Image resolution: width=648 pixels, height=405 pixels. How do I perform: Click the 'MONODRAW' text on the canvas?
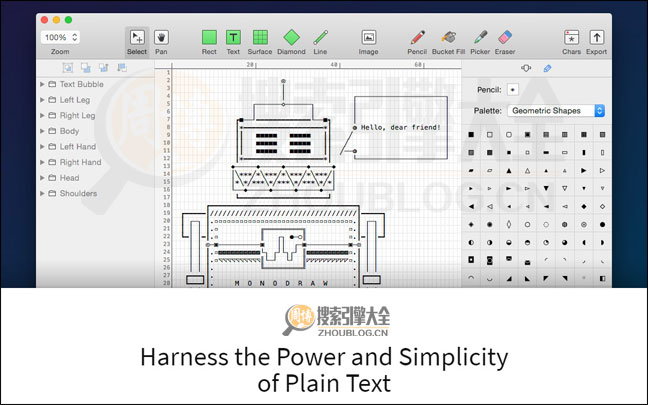tap(281, 283)
